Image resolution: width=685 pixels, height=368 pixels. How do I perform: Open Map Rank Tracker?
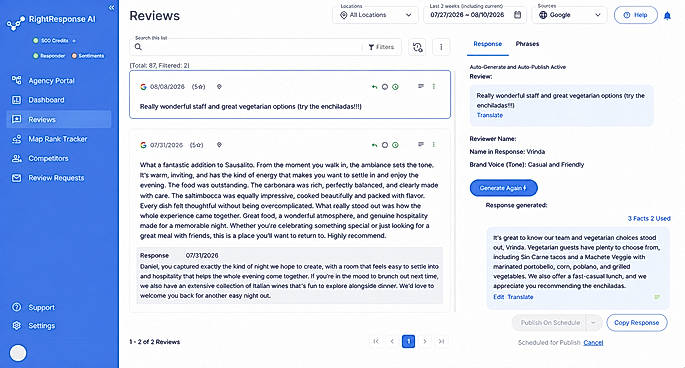[x=58, y=139]
